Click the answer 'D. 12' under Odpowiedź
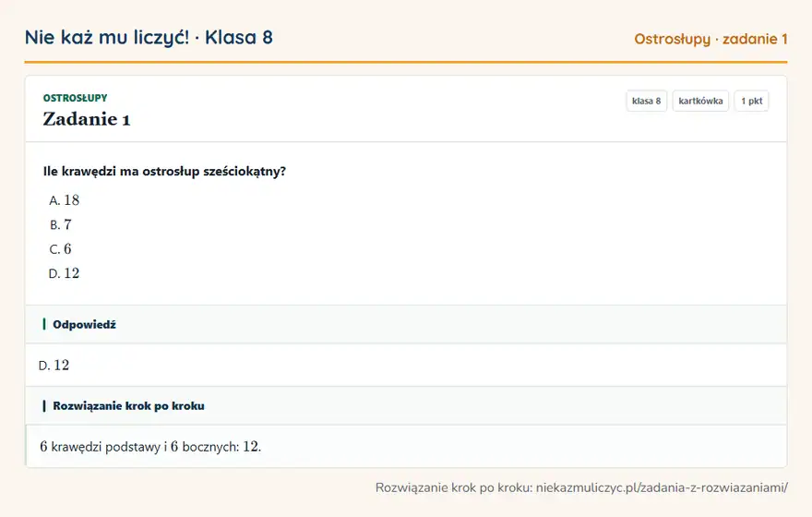 tap(54, 366)
